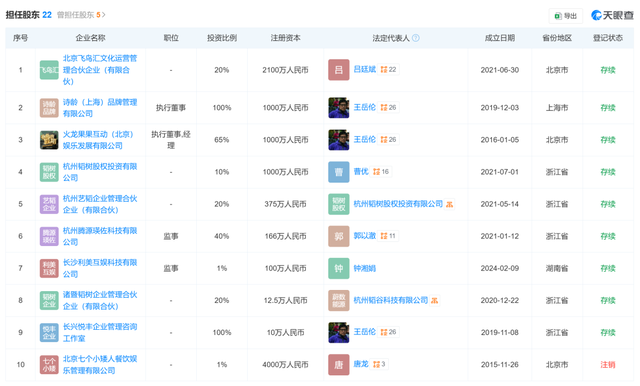Viewport: 640px width, 386px height.
Task: Click the 登记状态 column header
Action: click(608, 38)
